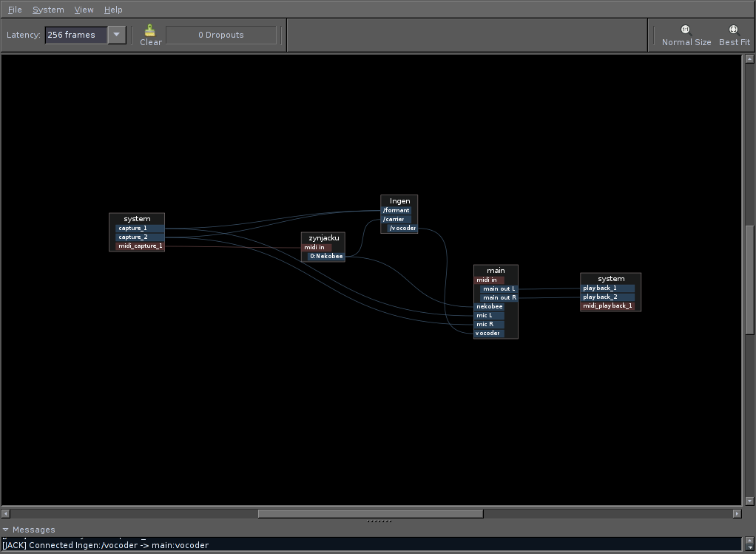Open the File menu

pyautogui.click(x=15, y=10)
